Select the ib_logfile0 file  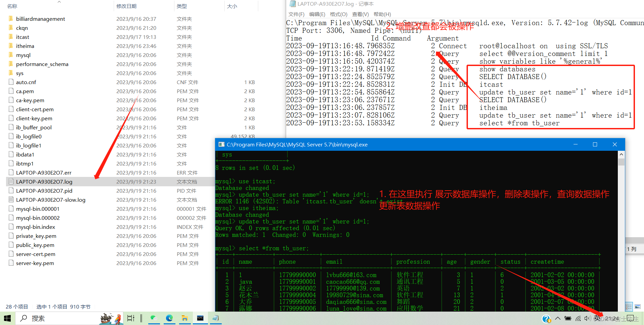pos(29,136)
